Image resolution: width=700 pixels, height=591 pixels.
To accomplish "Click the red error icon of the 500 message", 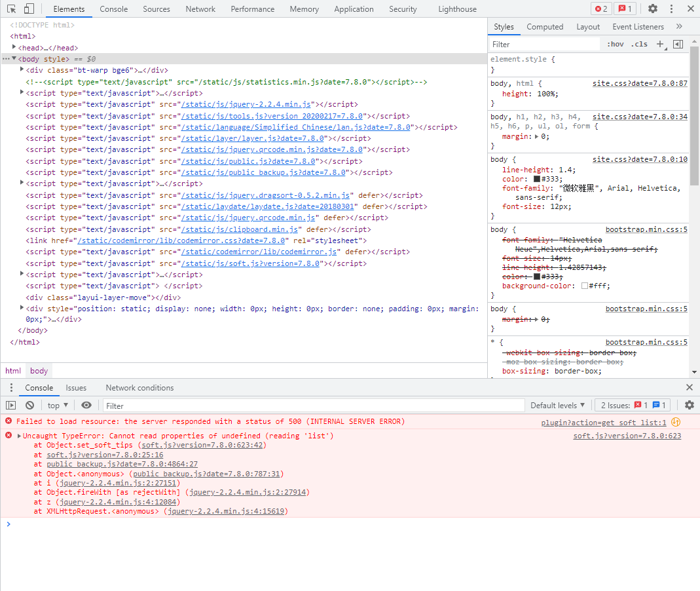I will pyautogui.click(x=9, y=421).
